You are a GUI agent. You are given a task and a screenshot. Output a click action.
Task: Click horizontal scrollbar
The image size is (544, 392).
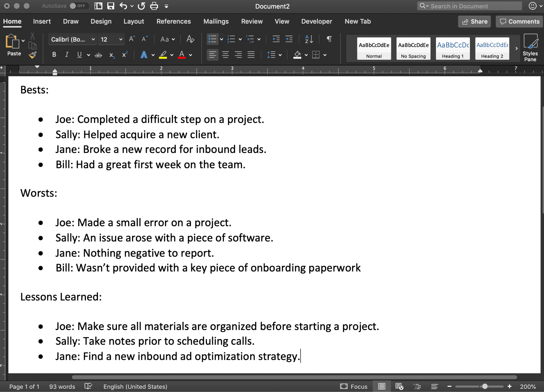pos(294,377)
